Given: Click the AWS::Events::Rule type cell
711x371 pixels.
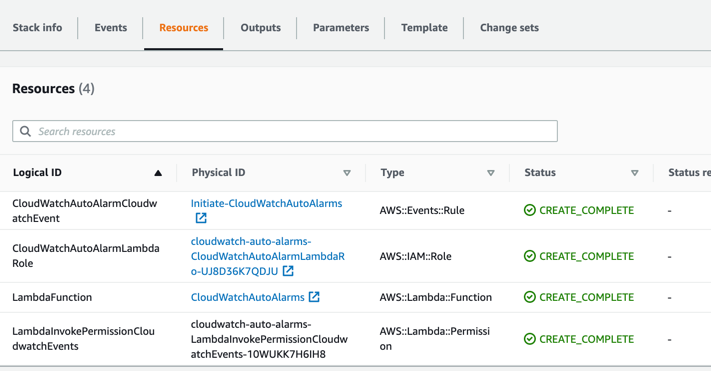Looking at the screenshot, I should 422,210.
